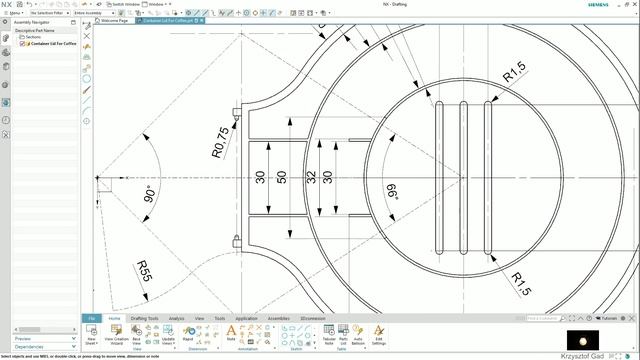Select the Line tool in vertical toolbar
The image size is (640, 360).
tap(87, 100)
